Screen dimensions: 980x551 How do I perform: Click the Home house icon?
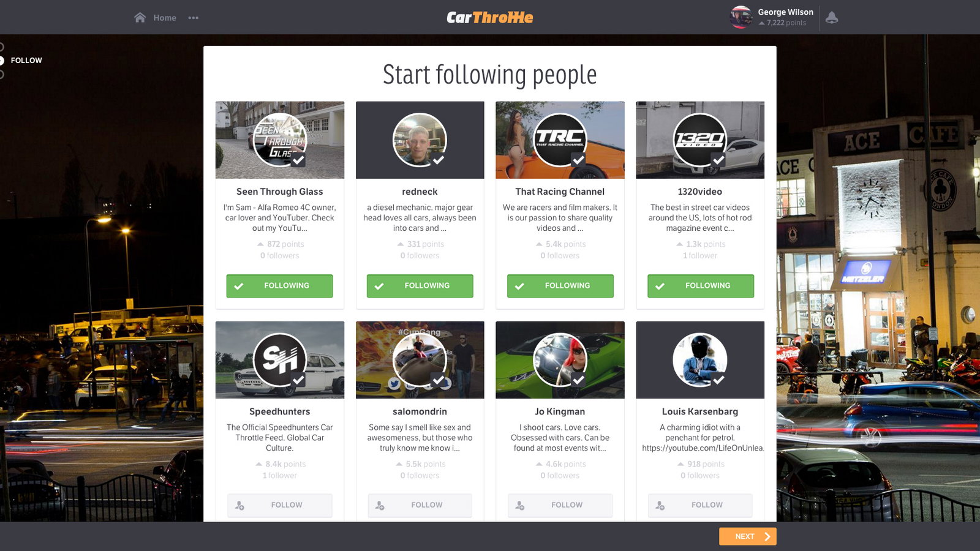pyautogui.click(x=140, y=17)
